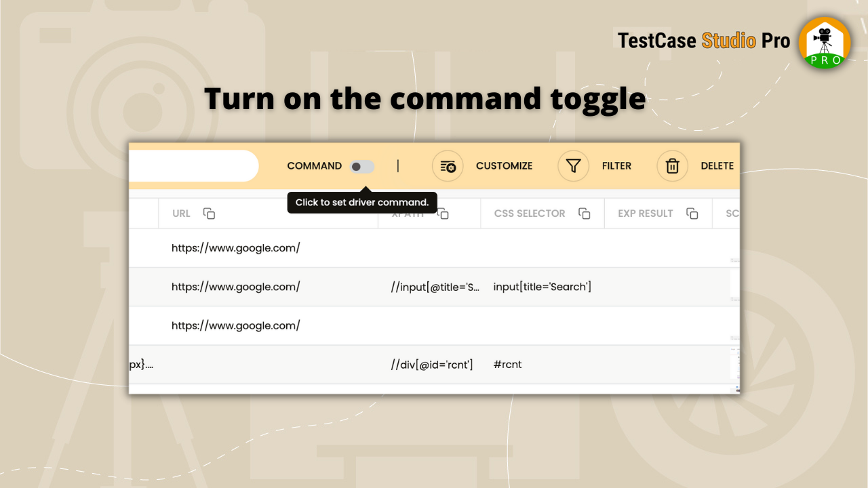
Task: Select the #rcnt CSS selector cell
Action: coord(507,364)
